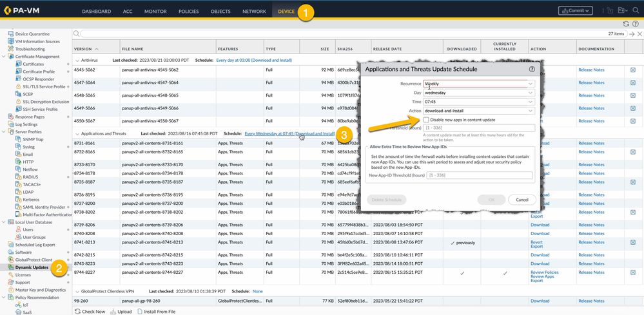Click the New App-ID Threshold hours field
Image resolution: width=644 pixels, height=315 pixels.
(x=478, y=175)
